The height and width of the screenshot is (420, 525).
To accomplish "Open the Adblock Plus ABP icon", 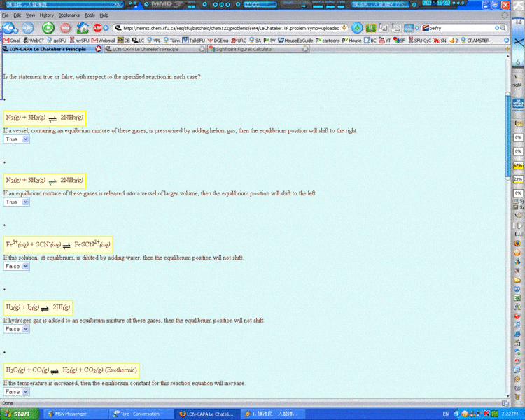I will pos(97,28).
